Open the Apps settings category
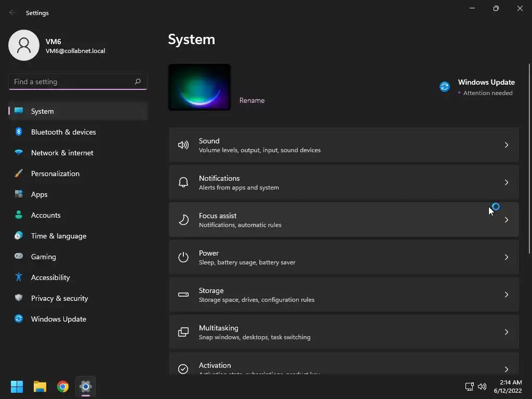 click(x=39, y=194)
